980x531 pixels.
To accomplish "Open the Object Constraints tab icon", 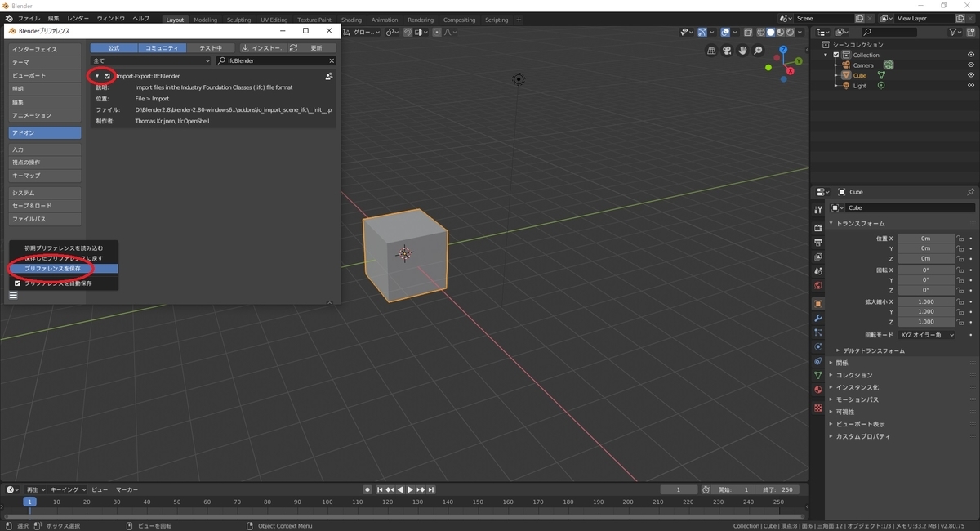I will pos(817,361).
